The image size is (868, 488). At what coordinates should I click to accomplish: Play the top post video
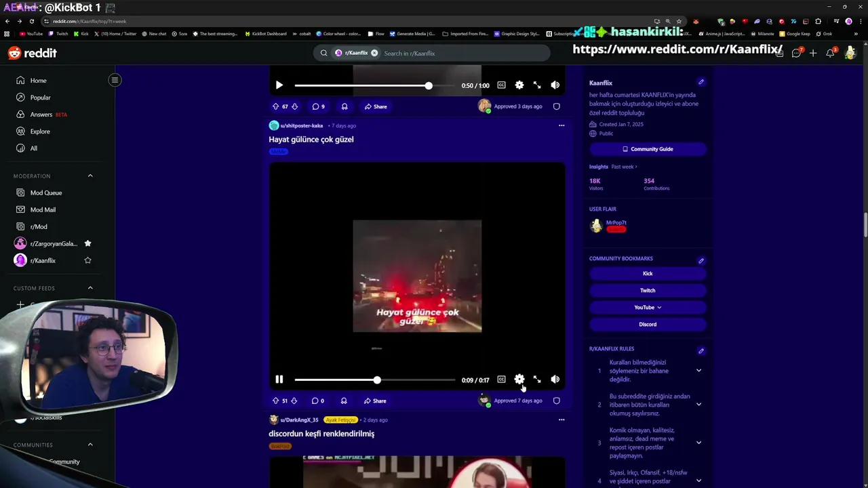click(x=279, y=85)
